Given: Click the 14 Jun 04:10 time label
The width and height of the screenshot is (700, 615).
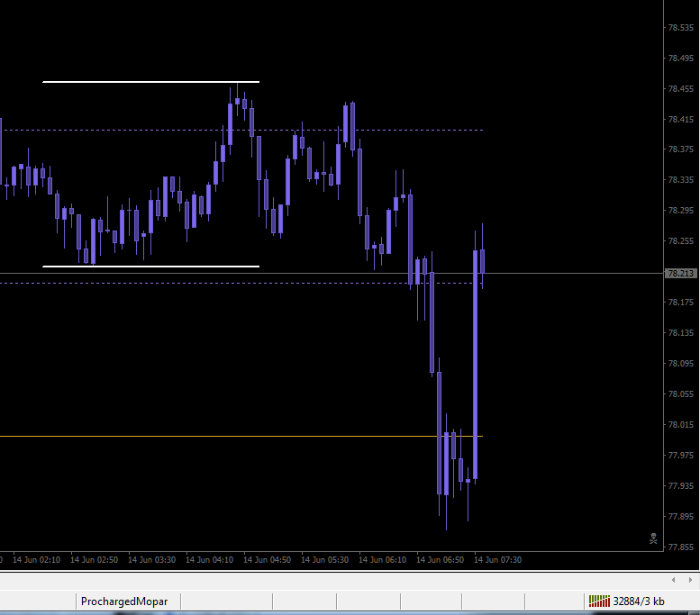Looking at the screenshot, I should 209,560.
